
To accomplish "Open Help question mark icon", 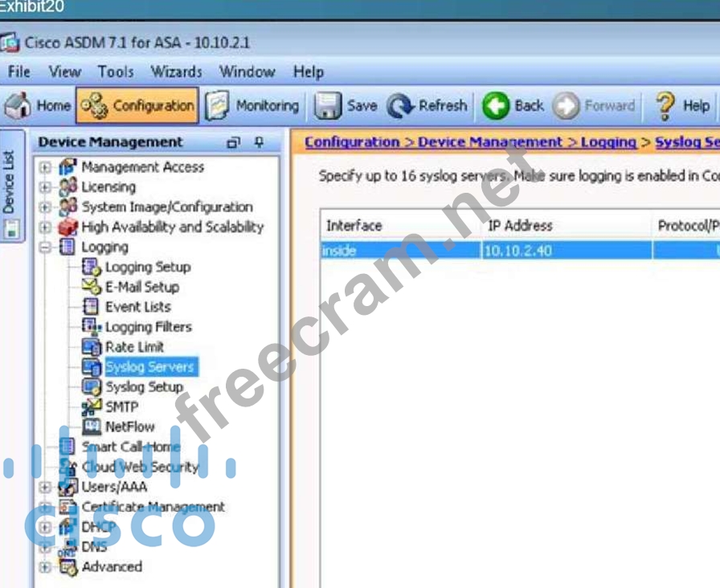I will pyautogui.click(x=665, y=106).
